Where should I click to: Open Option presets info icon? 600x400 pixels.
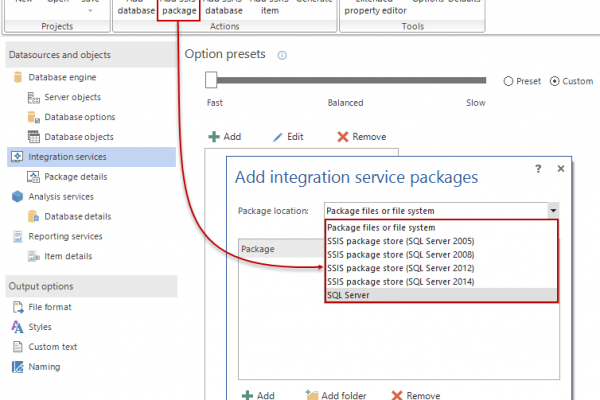[x=282, y=56]
